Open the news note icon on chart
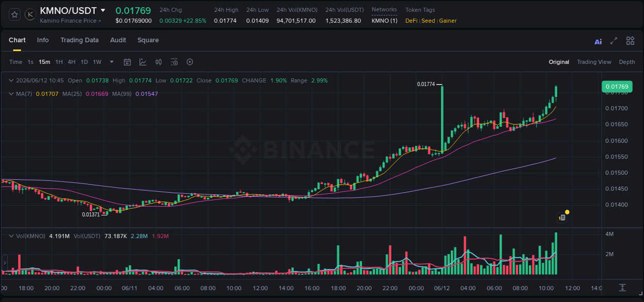Image resolution: width=644 pixels, height=302 pixels. [x=563, y=217]
